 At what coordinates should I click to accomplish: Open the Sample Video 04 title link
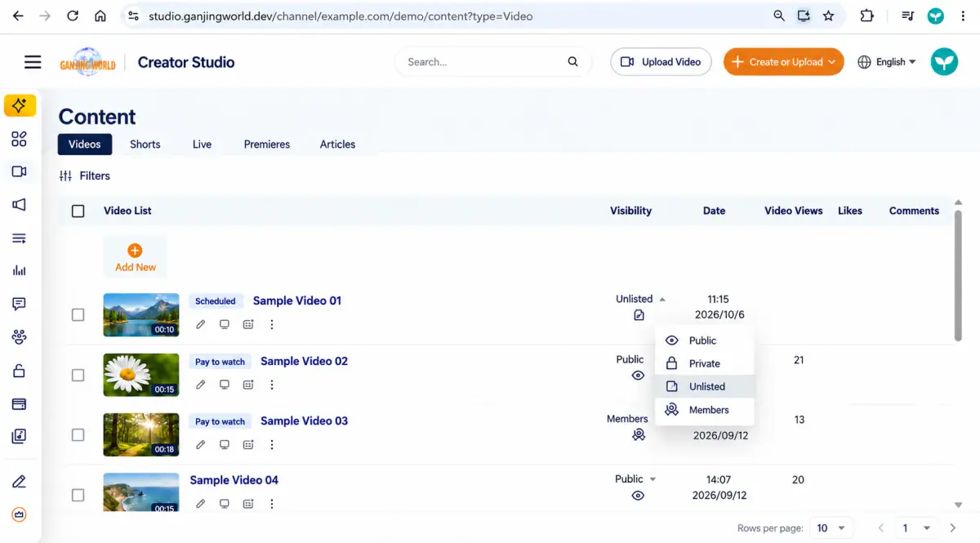click(x=234, y=480)
